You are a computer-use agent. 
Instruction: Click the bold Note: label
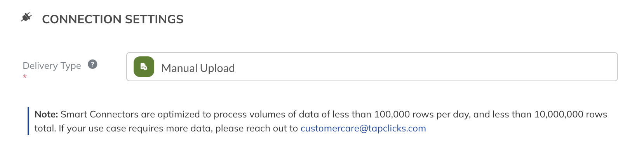click(x=46, y=114)
